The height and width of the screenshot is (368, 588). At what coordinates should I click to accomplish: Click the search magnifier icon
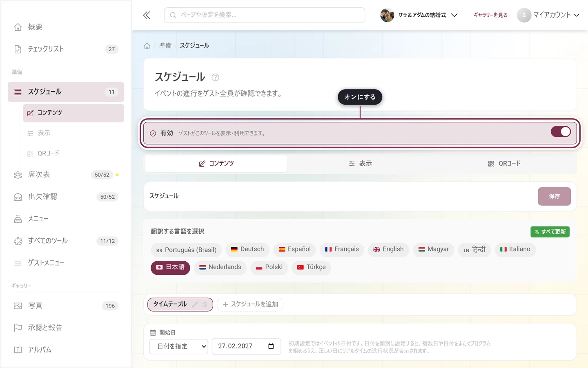point(173,15)
